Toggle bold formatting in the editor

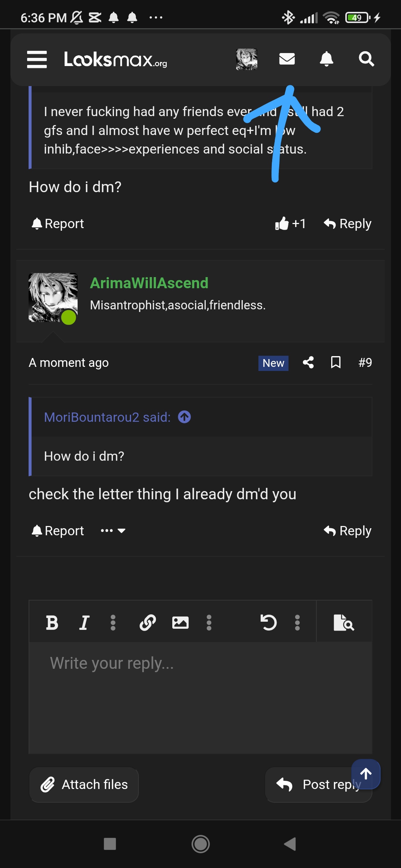(52, 622)
